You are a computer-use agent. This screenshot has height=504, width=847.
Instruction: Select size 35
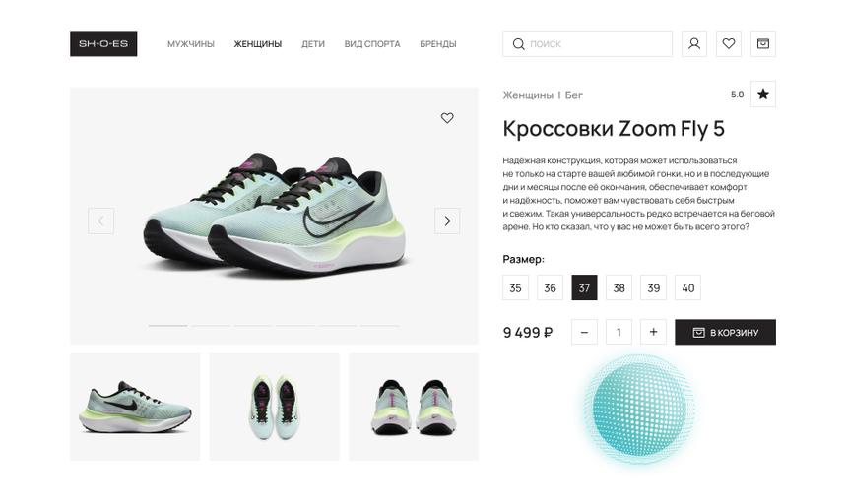515,288
